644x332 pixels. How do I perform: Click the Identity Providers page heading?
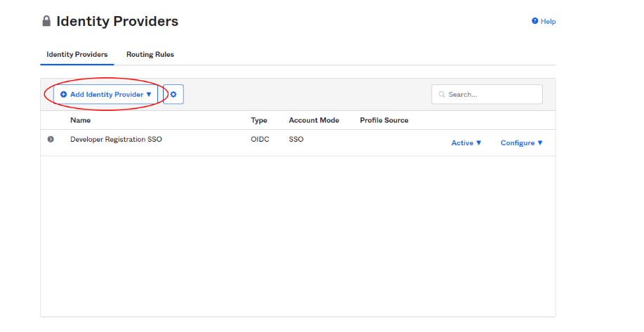point(117,22)
